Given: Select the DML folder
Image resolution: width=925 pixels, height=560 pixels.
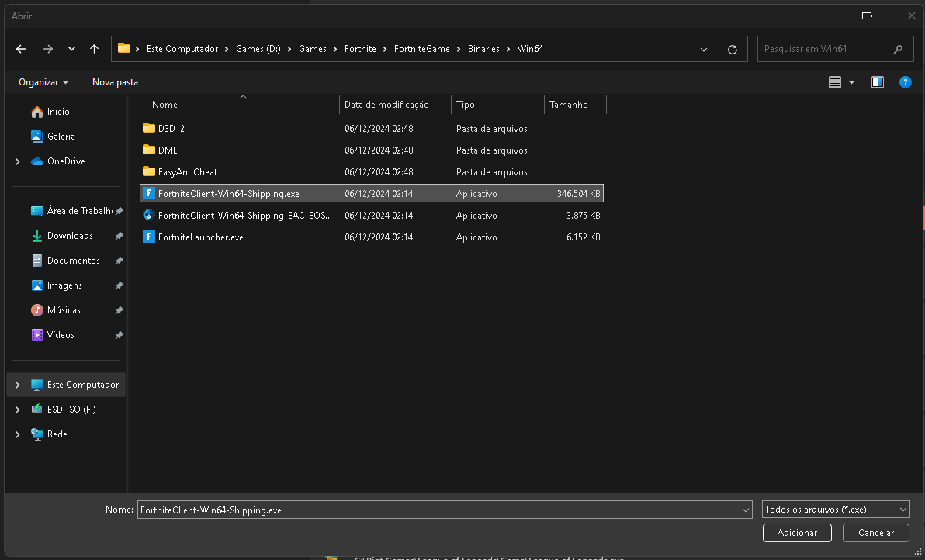Looking at the screenshot, I should 372,150.
